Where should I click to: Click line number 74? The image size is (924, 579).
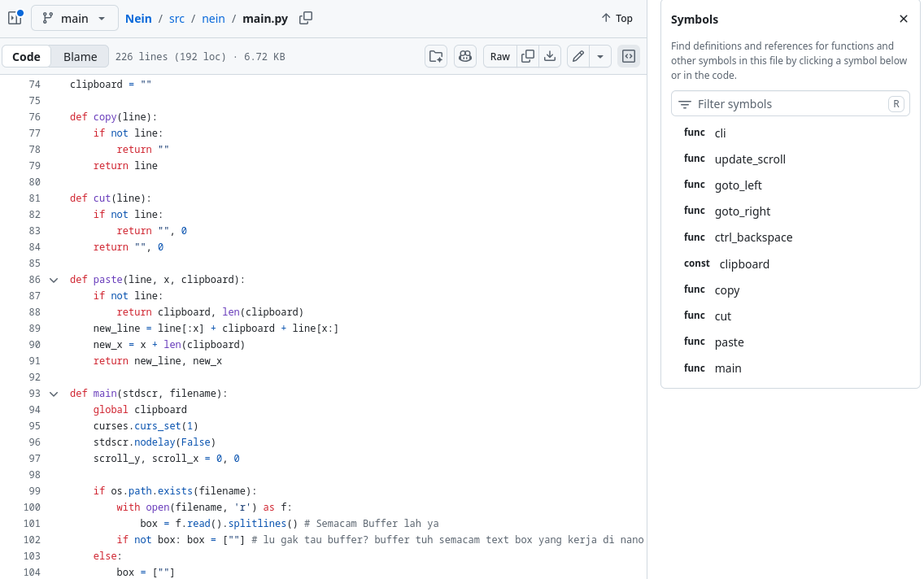pyautogui.click(x=35, y=85)
